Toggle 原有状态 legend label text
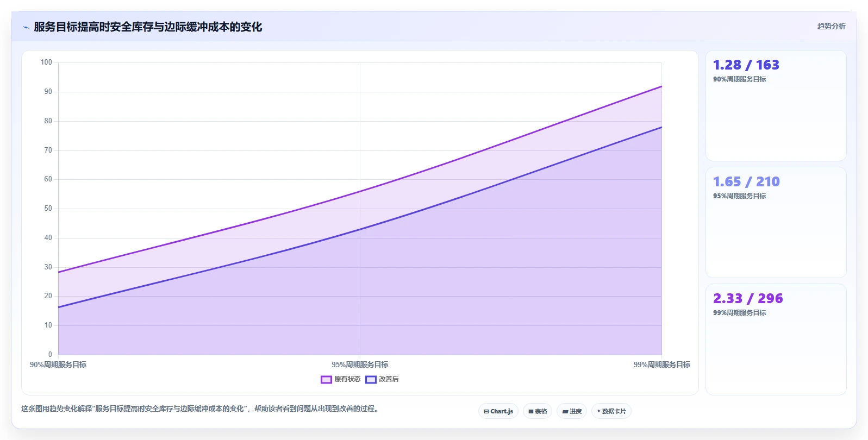The width and height of the screenshot is (868, 440). point(347,379)
